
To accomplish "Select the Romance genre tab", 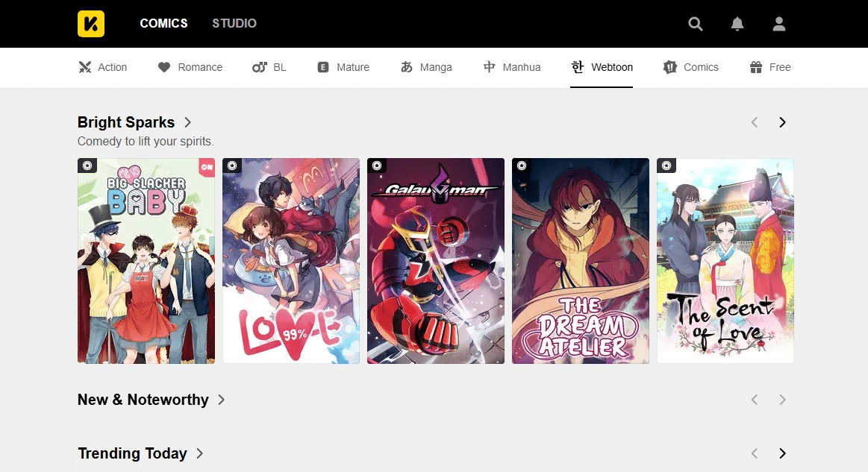I will 190,67.
